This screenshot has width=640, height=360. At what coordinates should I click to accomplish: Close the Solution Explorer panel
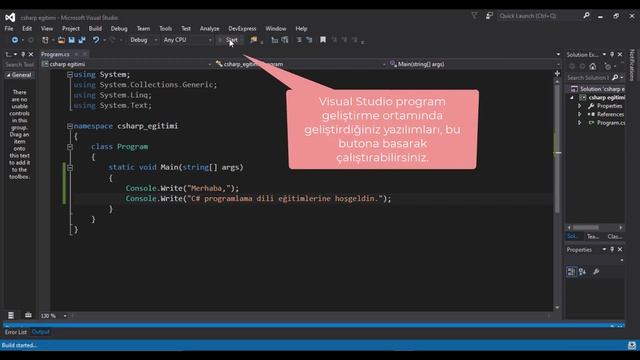click(620, 54)
